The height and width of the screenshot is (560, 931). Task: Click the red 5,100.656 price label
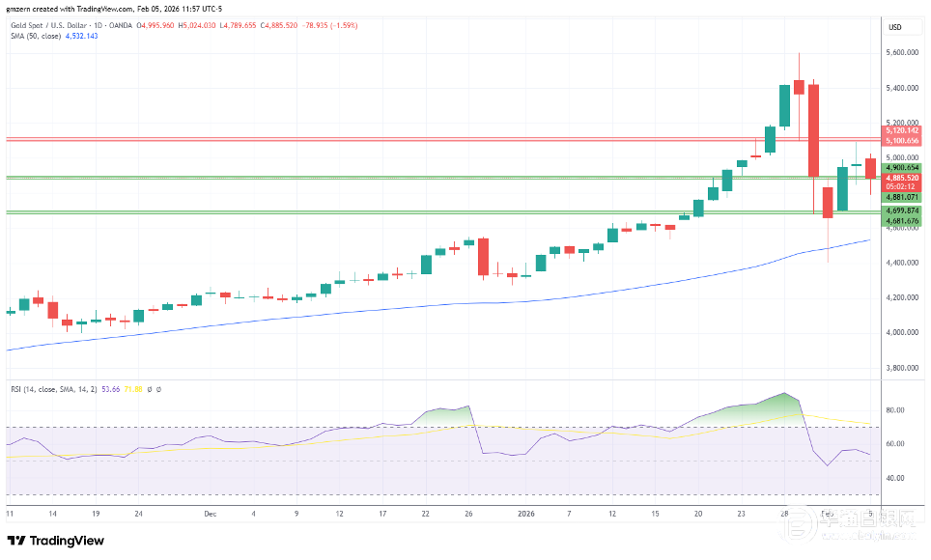click(x=902, y=140)
